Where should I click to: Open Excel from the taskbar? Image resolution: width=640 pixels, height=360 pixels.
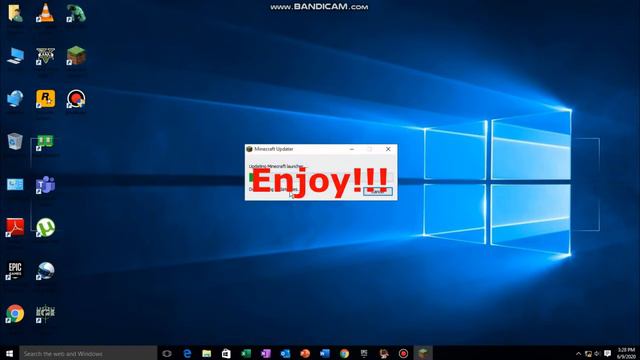(246, 353)
